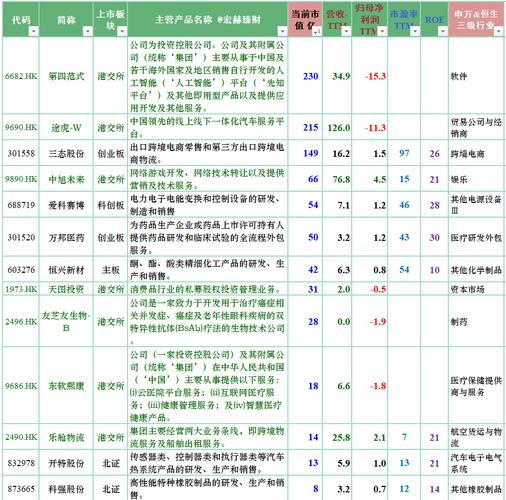Select the industry cell 资本市场

467,289
